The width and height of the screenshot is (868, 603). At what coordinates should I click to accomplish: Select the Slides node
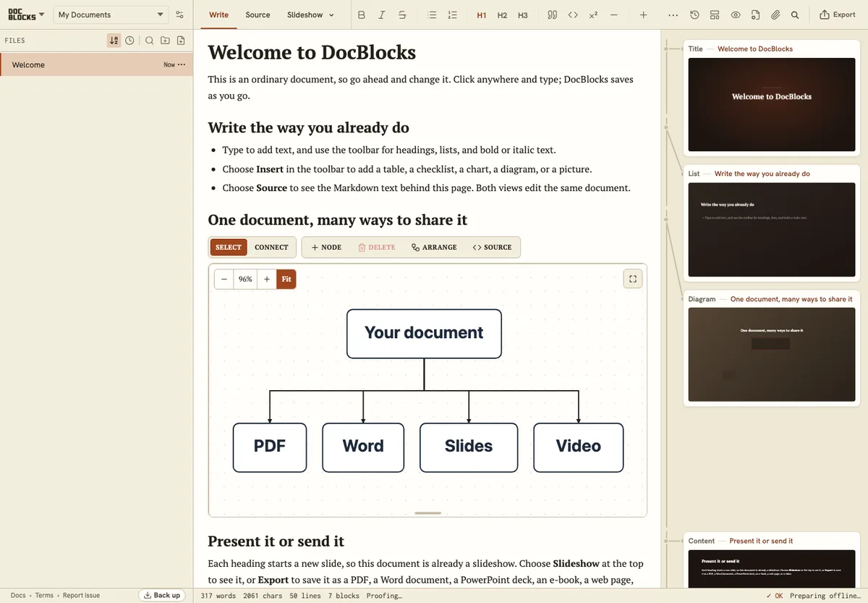(469, 447)
